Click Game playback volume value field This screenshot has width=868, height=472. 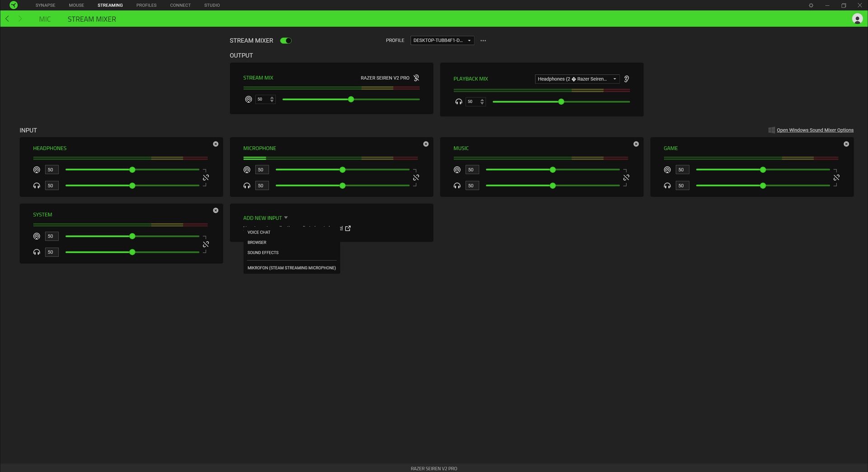(682, 186)
